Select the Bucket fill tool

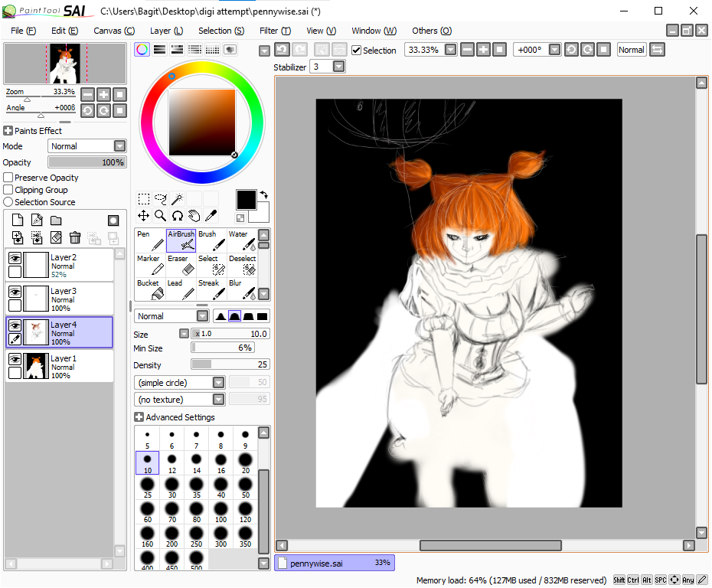click(150, 289)
